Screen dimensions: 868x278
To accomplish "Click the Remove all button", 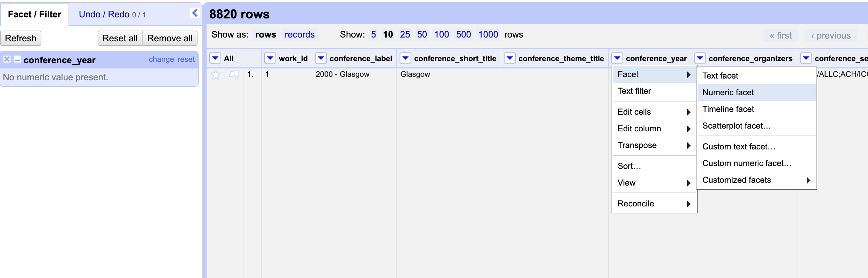I will (x=170, y=38).
